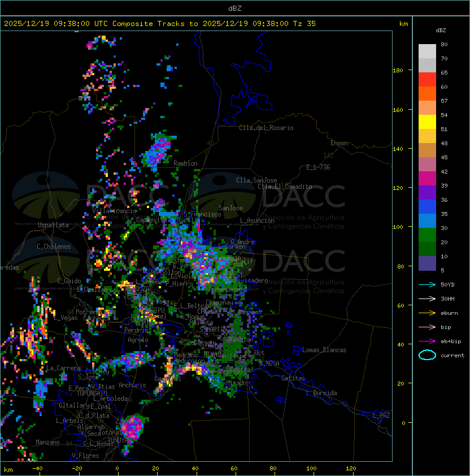Select the mauve 42-45 dBZ swatch
Screen dimensions: 470x476
[x=427, y=165]
